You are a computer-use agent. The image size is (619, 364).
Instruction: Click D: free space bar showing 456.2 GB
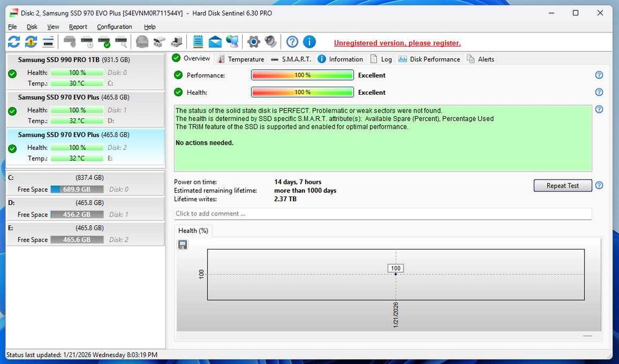[x=77, y=214]
